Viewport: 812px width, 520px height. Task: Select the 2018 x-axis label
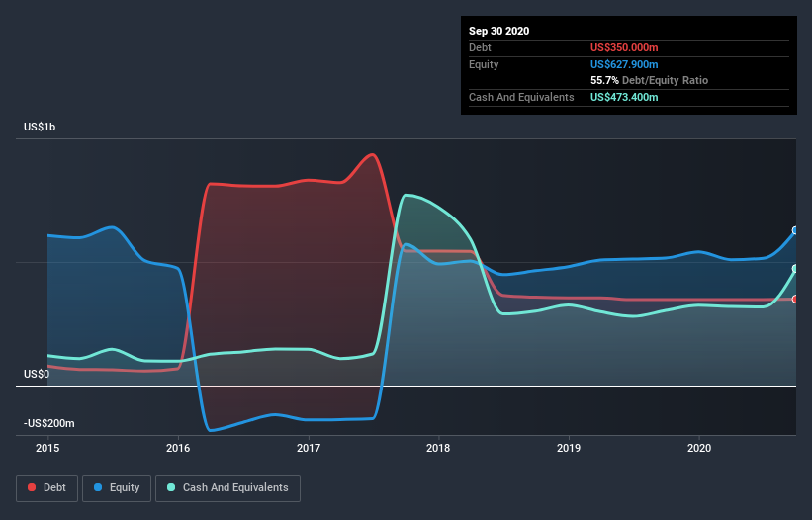438,448
